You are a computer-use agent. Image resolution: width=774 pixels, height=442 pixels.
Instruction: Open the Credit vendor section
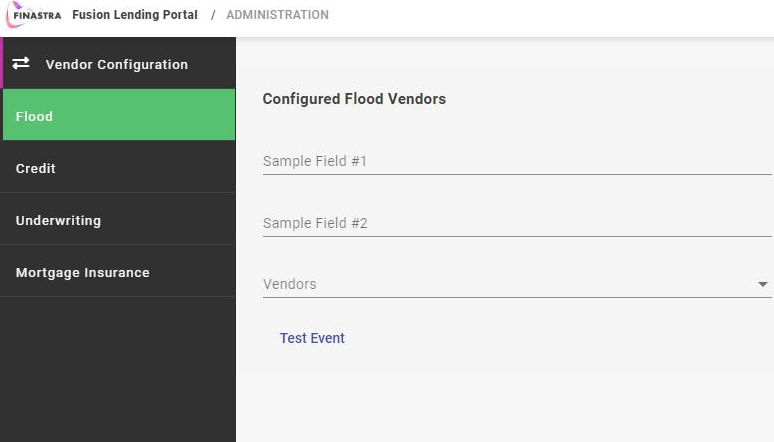click(x=118, y=169)
